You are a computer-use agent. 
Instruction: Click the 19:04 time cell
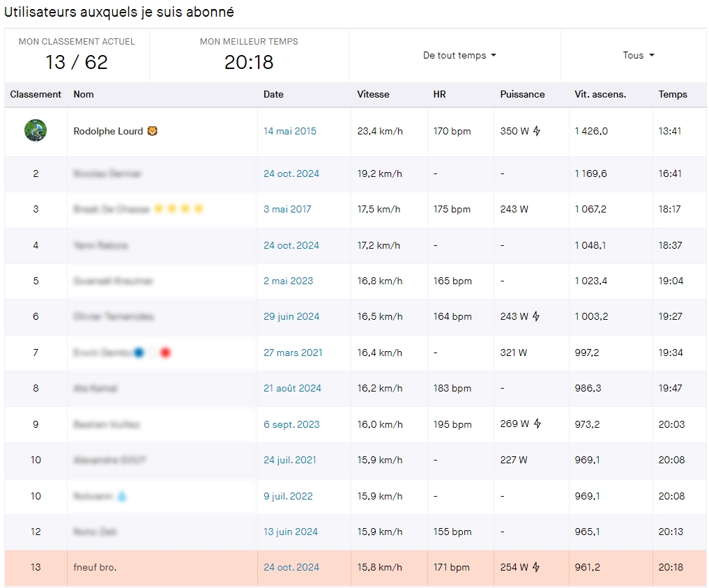click(x=671, y=281)
